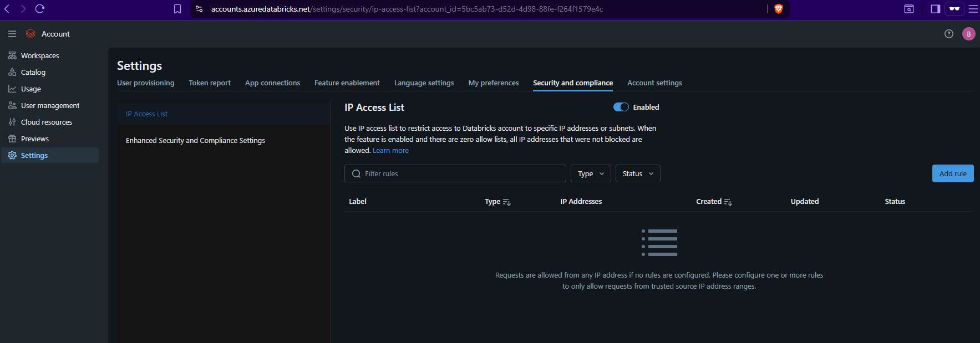
Task: Click the User management sidebar icon
Action: coord(12,105)
